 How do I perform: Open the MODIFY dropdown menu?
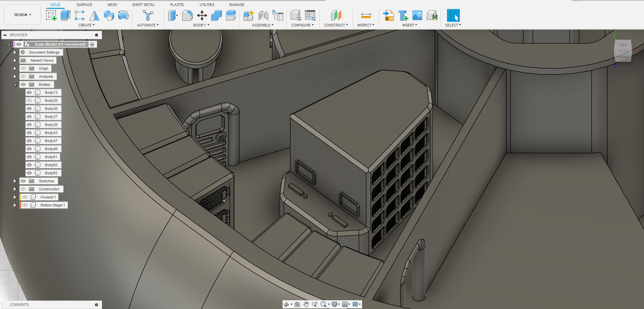pos(201,25)
